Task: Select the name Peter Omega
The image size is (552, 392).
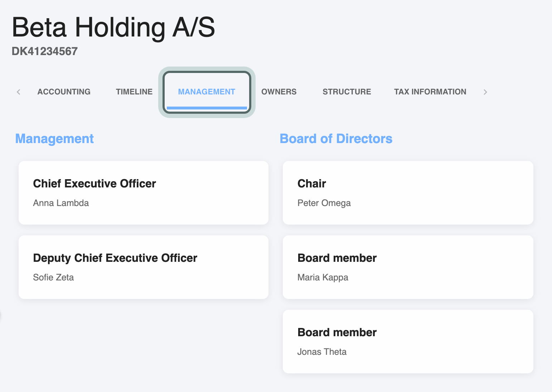Action: pyautogui.click(x=324, y=203)
